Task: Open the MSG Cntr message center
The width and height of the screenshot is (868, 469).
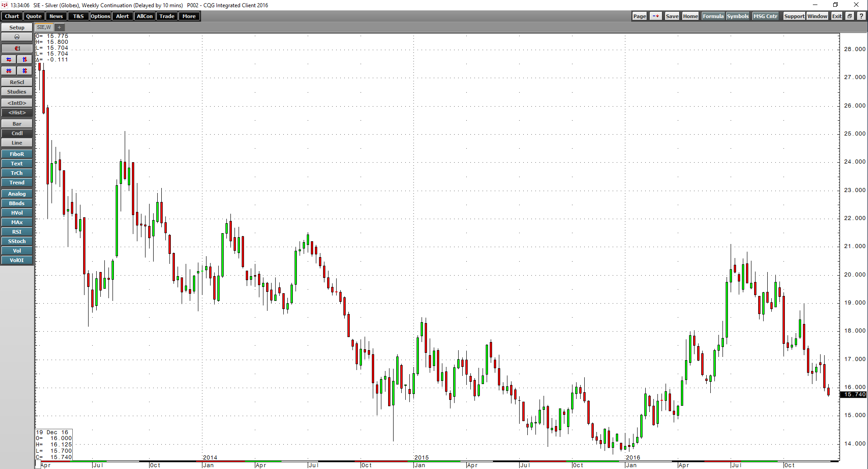Action: coord(766,16)
